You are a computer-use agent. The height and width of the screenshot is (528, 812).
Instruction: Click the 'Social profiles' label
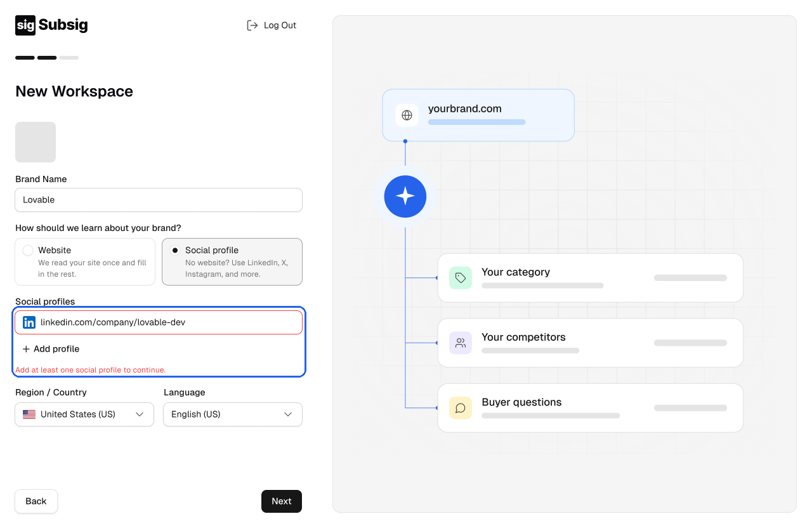click(x=45, y=301)
